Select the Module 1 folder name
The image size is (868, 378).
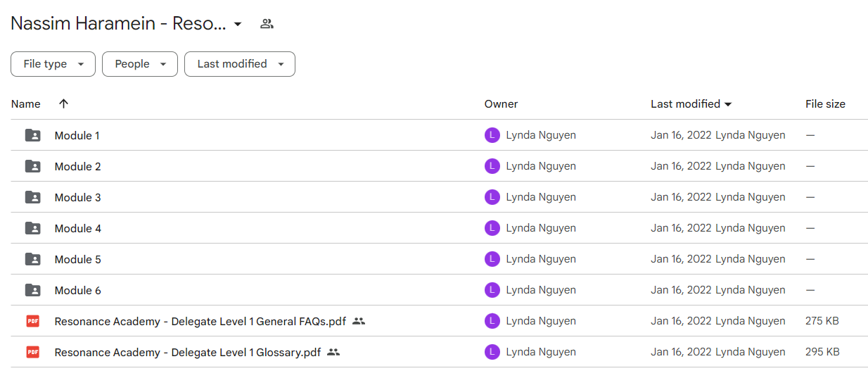(77, 136)
